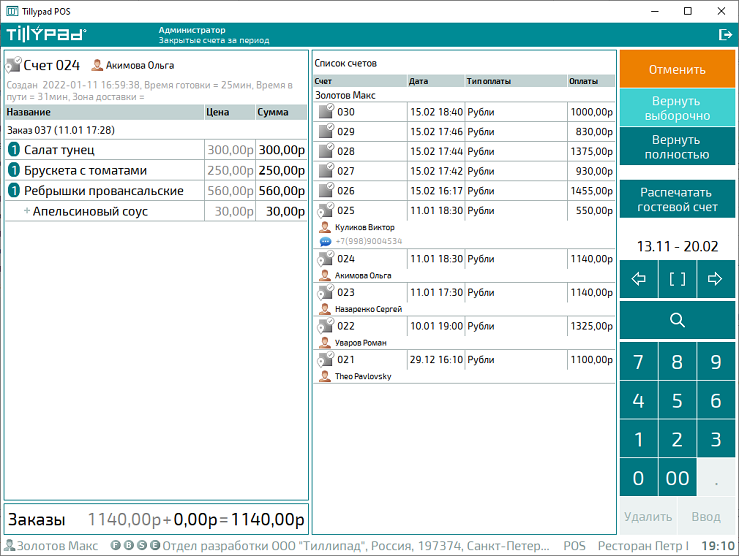Click the brackets period selection button

click(677, 279)
